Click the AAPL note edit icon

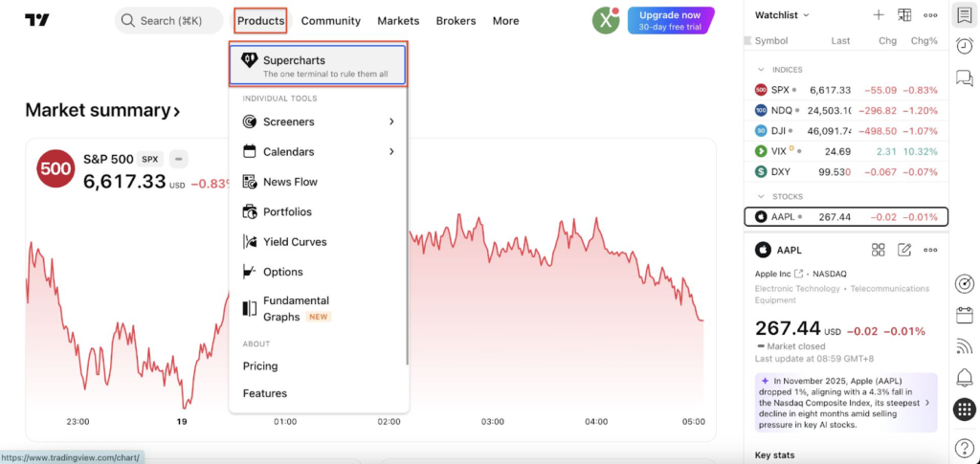[x=904, y=250]
